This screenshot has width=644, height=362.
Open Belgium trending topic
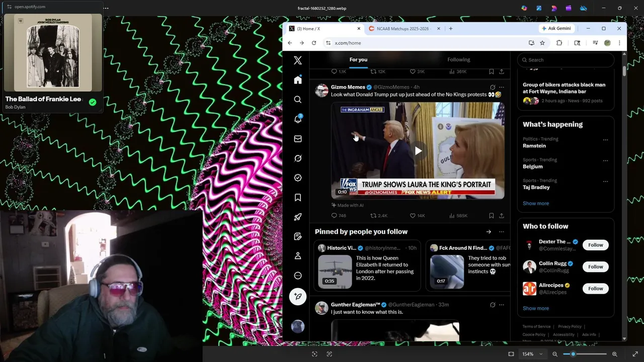click(532, 166)
